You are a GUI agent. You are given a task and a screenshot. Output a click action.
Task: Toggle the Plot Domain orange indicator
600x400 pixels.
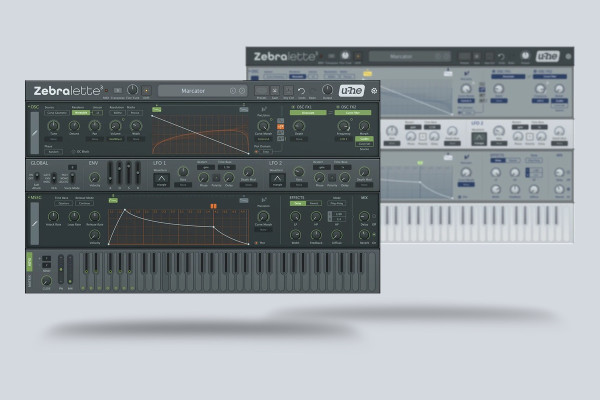[x=256, y=152]
